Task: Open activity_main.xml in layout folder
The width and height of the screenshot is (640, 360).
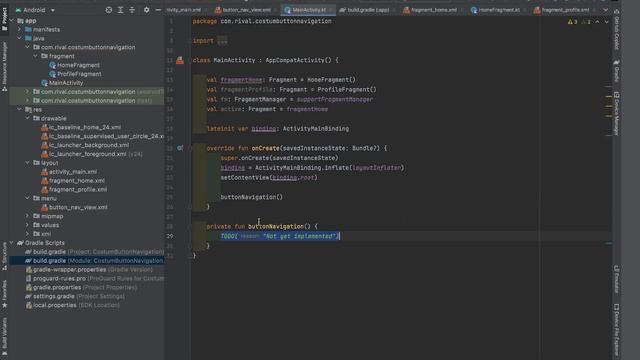Action: pyautogui.click(x=73, y=172)
